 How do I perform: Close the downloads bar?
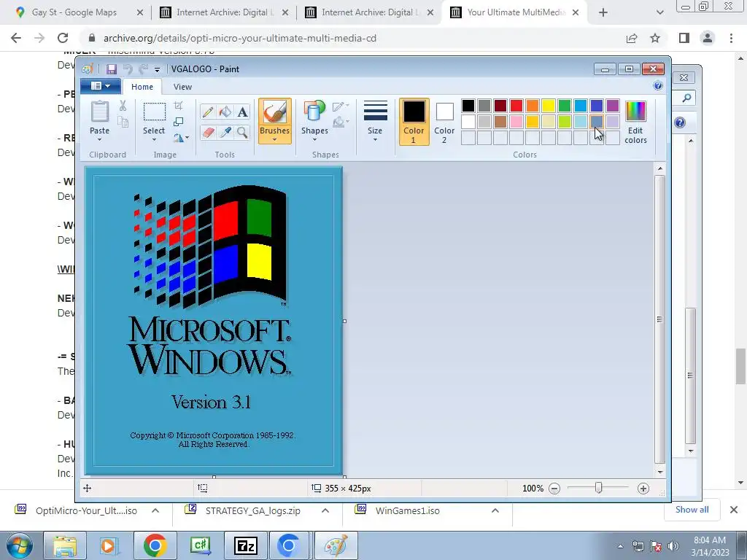coord(734,510)
